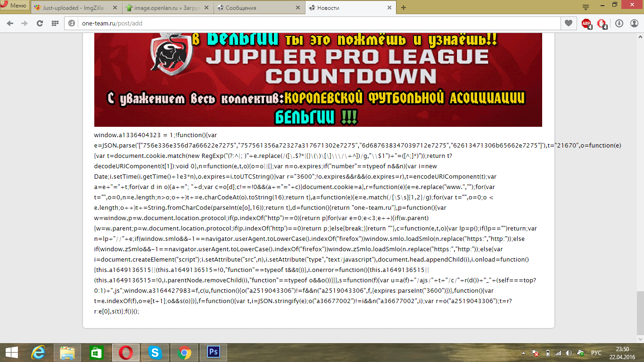
Task: Open the Windows Store taskbar icon
Action: coord(96,352)
